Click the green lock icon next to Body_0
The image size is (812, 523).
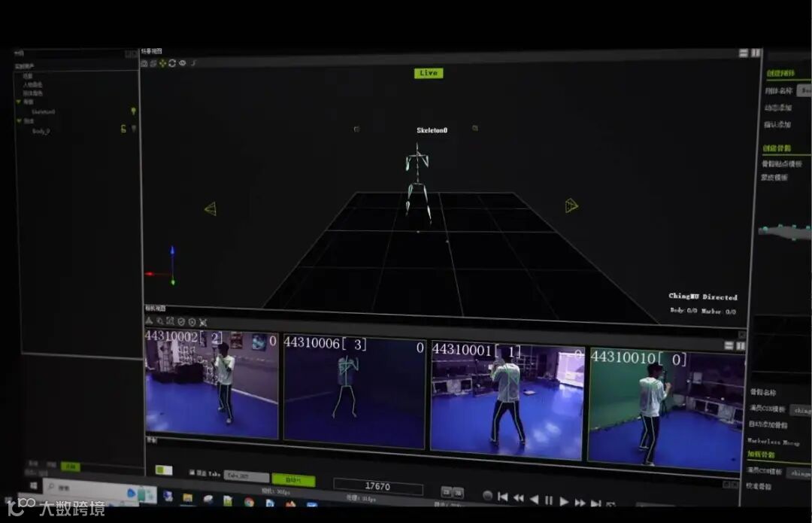tap(123, 129)
